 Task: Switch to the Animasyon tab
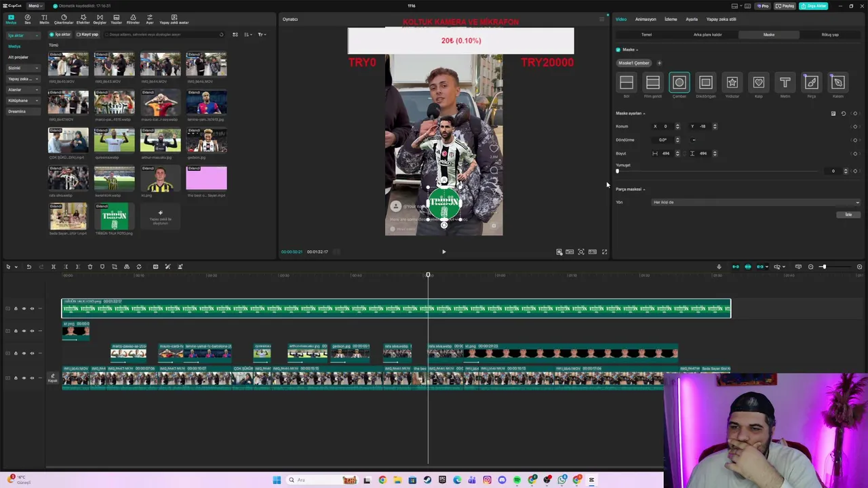[646, 20]
